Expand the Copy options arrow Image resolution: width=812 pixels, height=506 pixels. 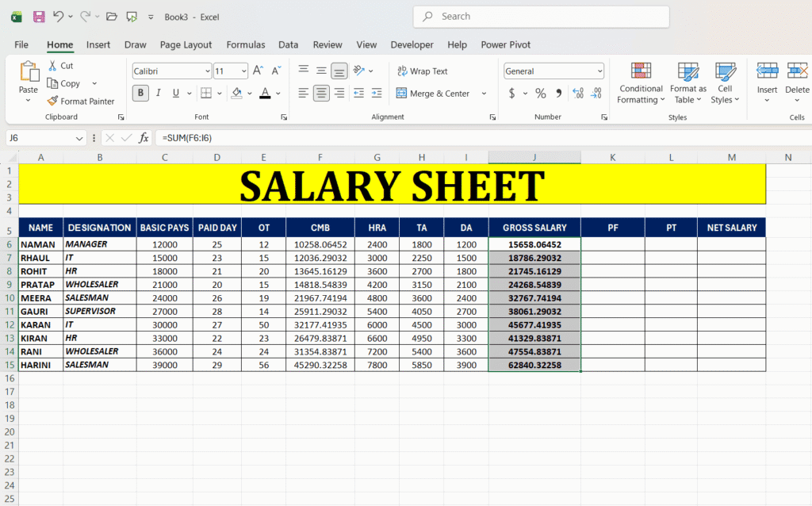(x=94, y=83)
